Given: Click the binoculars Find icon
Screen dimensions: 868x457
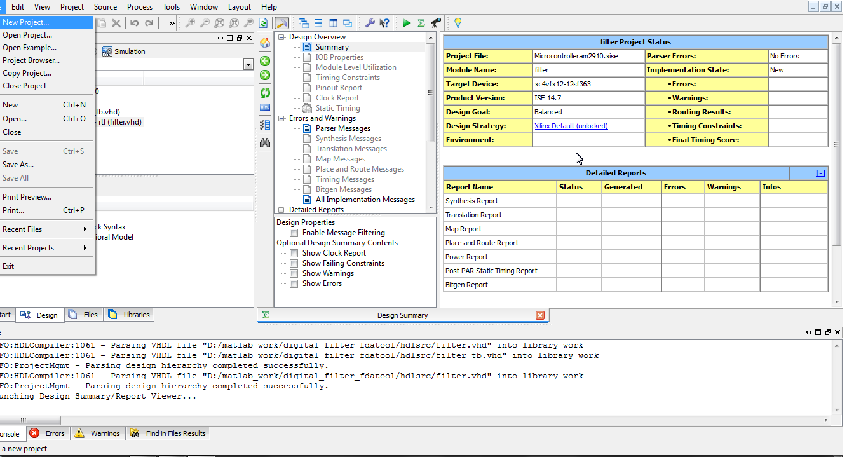Looking at the screenshot, I should (265, 143).
